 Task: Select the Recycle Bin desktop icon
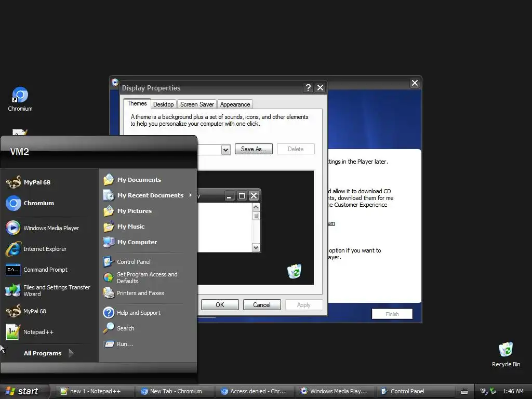click(506, 354)
